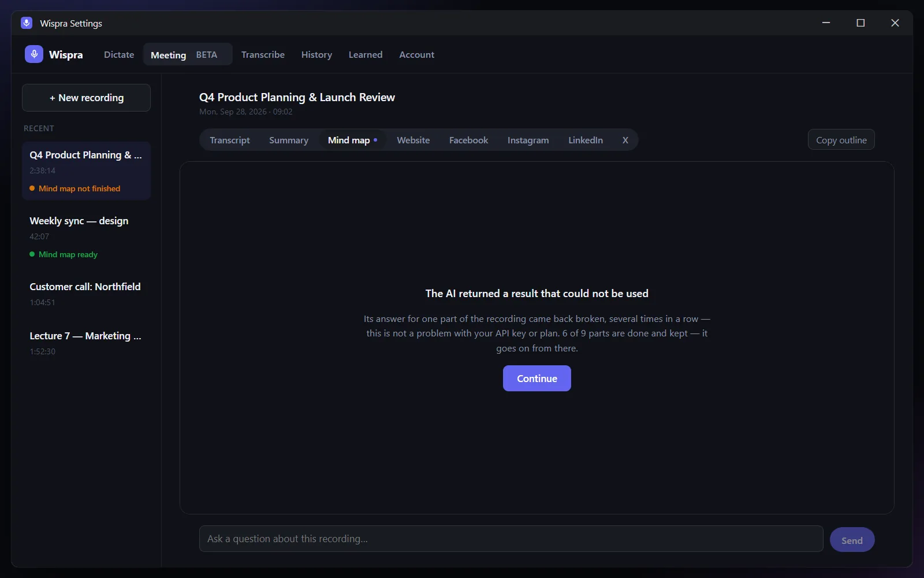Open the LinkedIn output tab
The height and width of the screenshot is (578, 924).
click(586, 140)
